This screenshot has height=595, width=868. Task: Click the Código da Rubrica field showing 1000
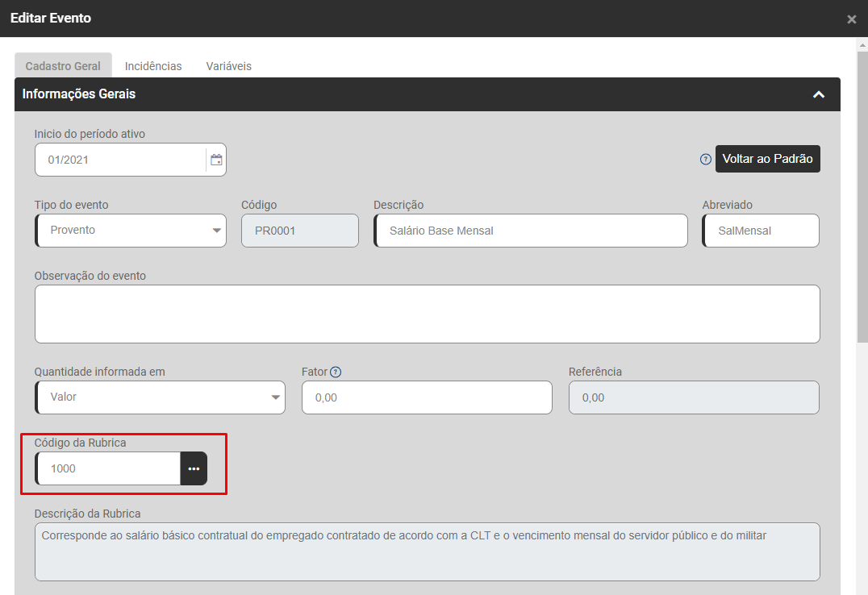click(109, 468)
